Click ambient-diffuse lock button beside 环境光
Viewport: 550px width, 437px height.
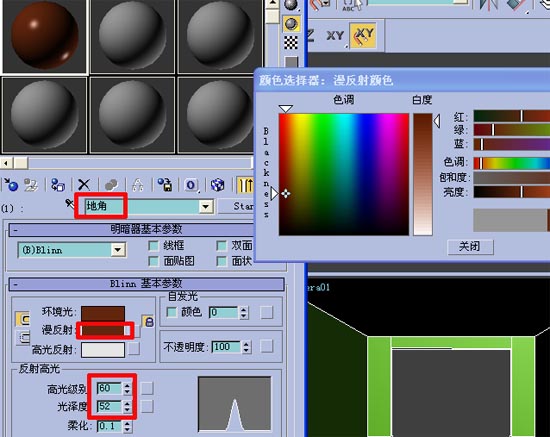click(23, 319)
